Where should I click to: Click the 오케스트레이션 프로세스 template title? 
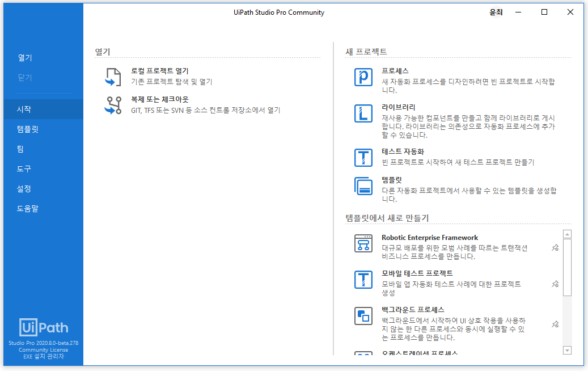(x=420, y=353)
